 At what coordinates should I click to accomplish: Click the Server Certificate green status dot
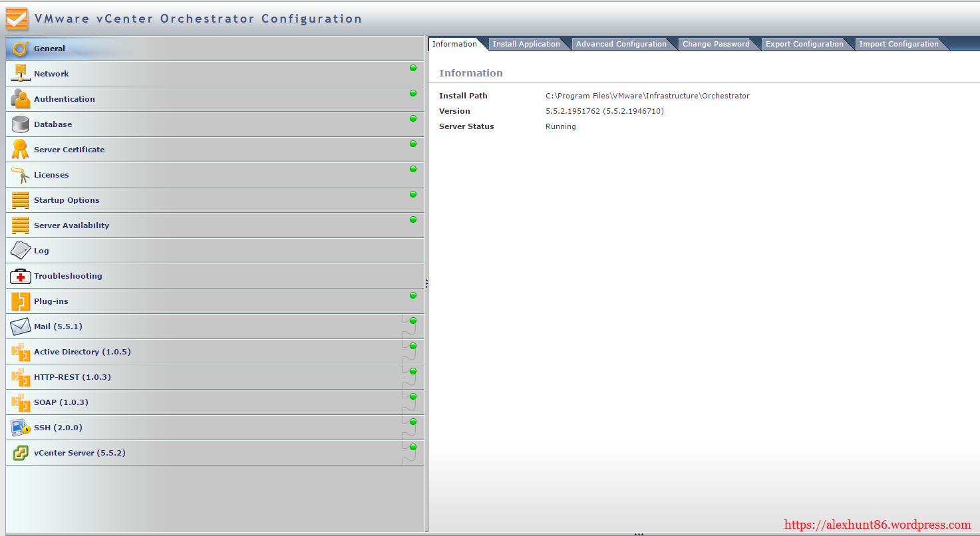click(413, 144)
